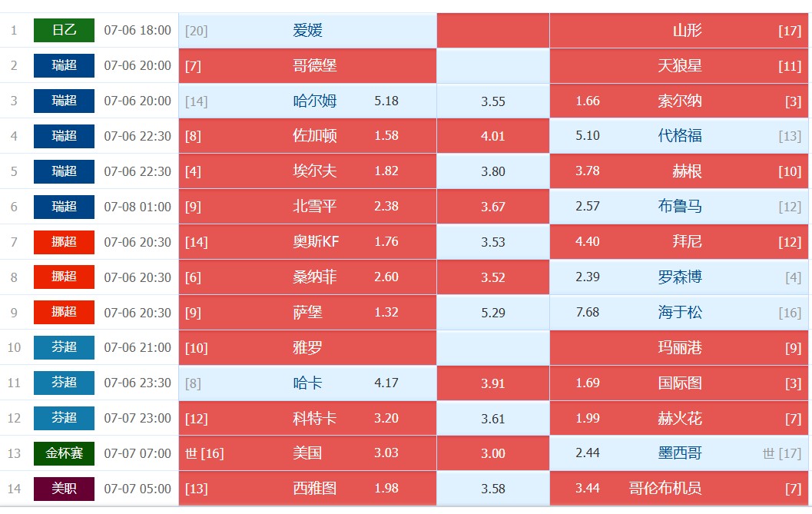
Task: Select 佐加顿 home win odds 1.58
Action: pyautogui.click(x=307, y=136)
